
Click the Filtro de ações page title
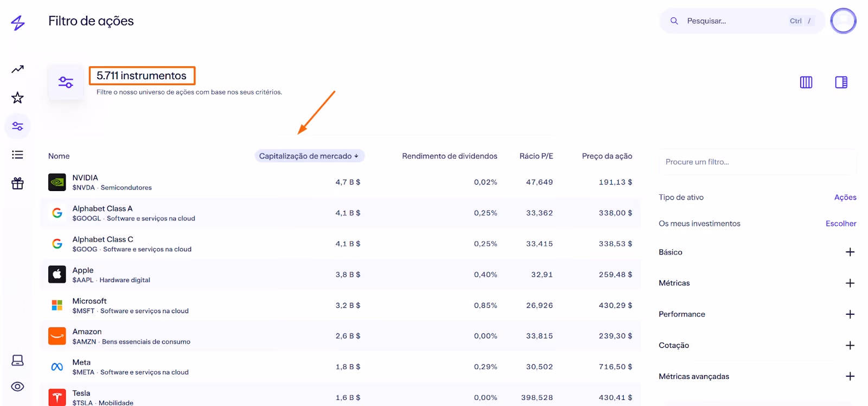pyautogui.click(x=91, y=21)
